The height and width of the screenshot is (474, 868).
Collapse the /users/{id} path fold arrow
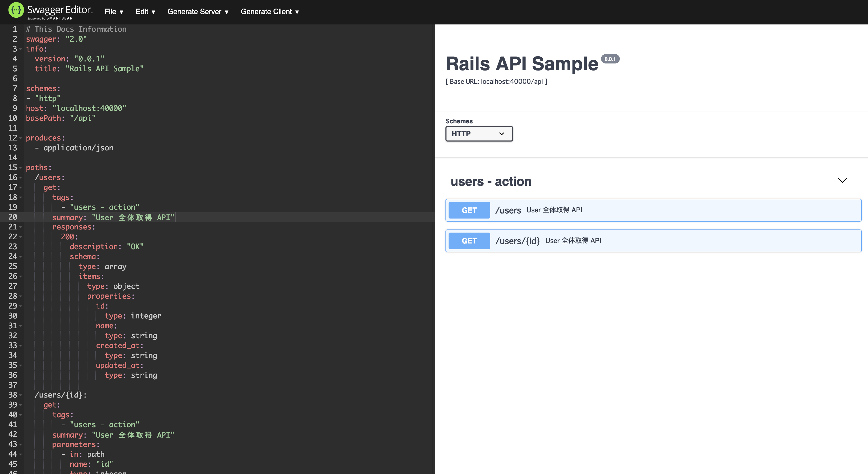21,395
